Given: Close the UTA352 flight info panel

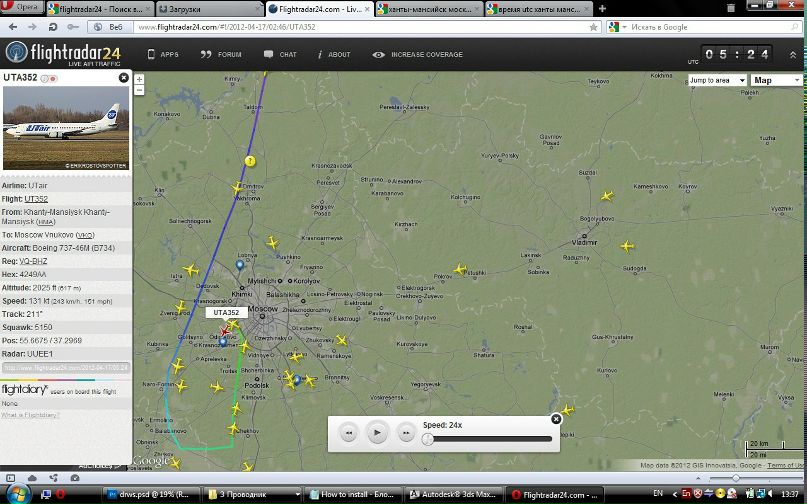Looking at the screenshot, I should (x=124, y=77).
